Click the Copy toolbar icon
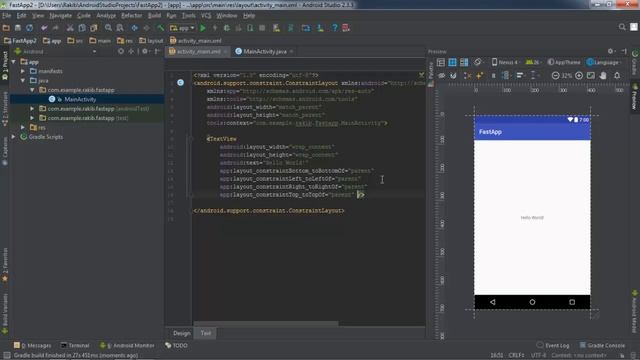Image resolution: width=640 pixels, height=360 pixels. 82,28
